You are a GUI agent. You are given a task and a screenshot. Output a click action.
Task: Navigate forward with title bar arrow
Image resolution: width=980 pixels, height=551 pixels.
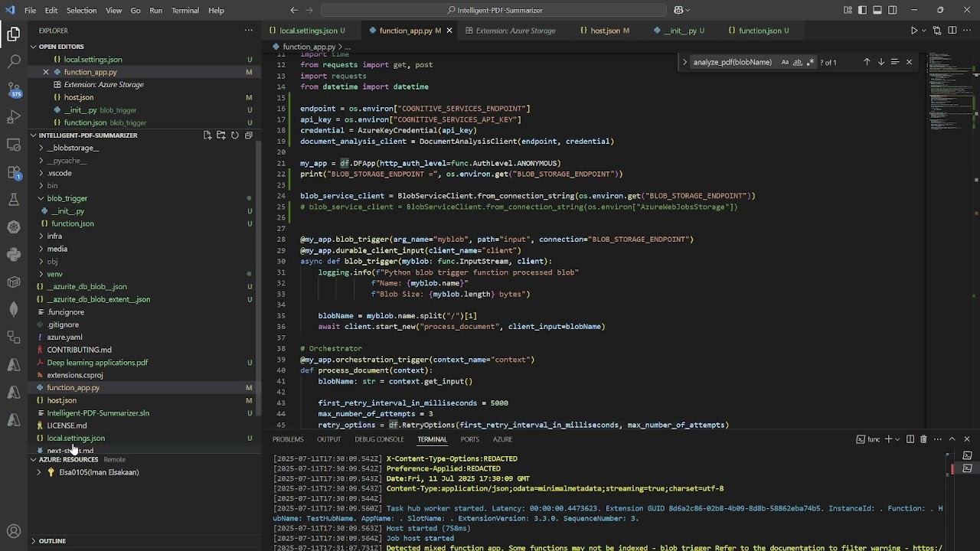(311, 10)
